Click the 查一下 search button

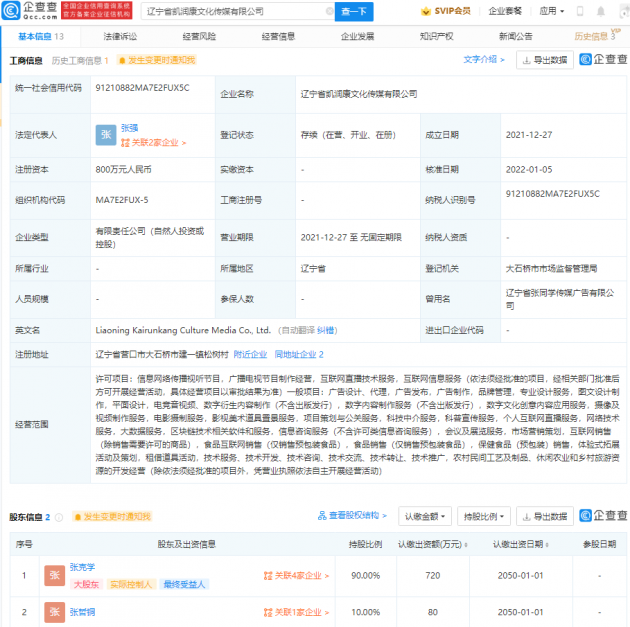coord(354,11)
